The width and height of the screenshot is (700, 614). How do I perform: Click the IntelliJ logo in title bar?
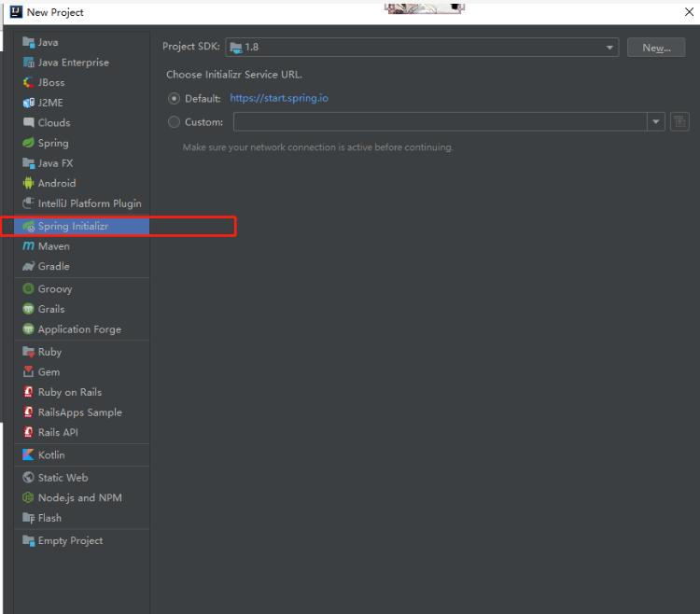point(16,12)
